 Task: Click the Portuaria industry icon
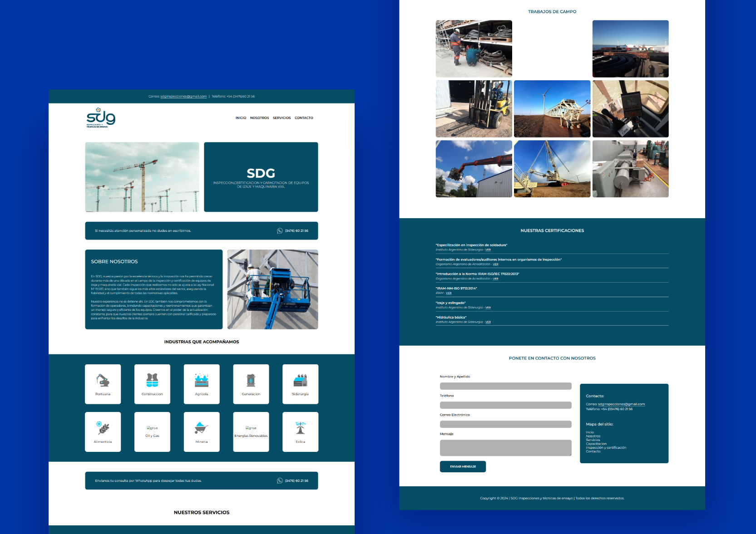tap(103, 380)
